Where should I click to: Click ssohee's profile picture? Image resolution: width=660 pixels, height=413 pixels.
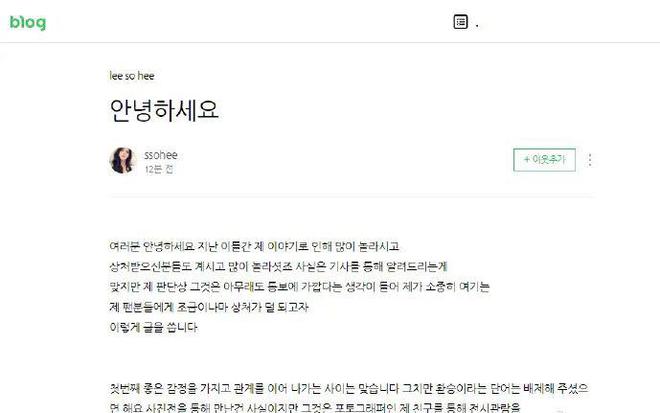(x=122, y=160)
